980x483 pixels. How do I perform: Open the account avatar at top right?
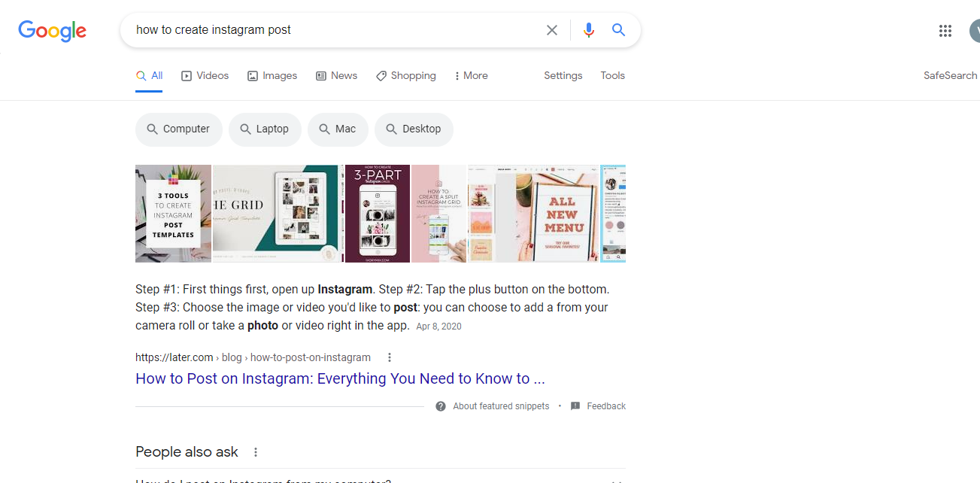975,31
